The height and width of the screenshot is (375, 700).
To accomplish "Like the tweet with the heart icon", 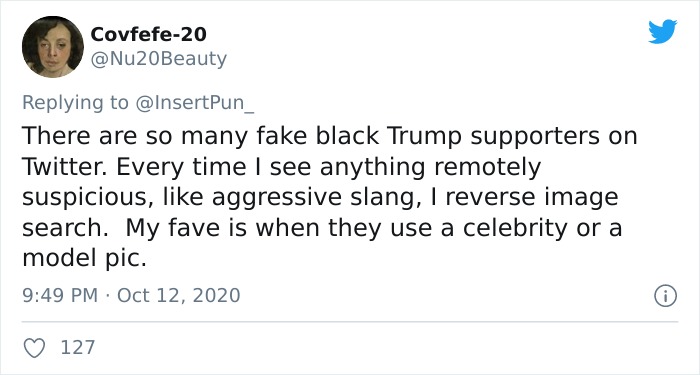I will pos(34,348).
